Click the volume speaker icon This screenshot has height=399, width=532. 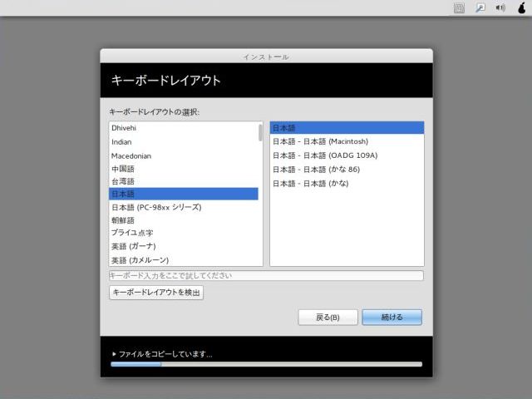(500, 7)
